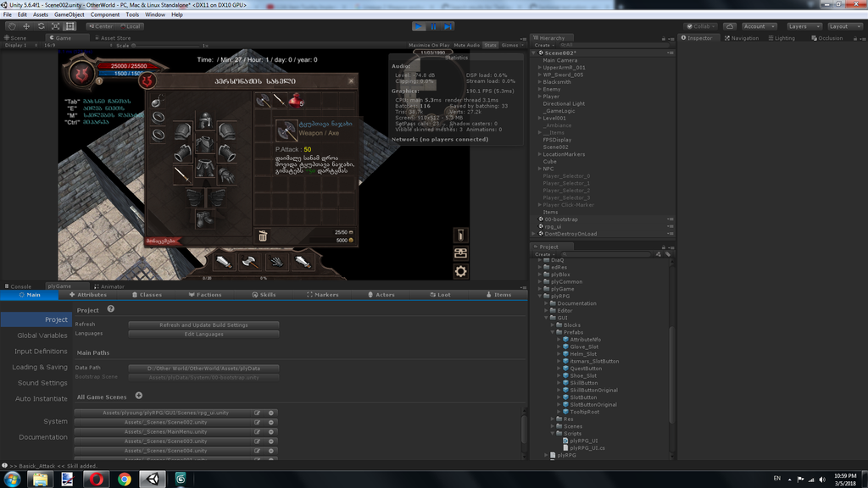Click the Edit Languages button

[x=203, y=334]
